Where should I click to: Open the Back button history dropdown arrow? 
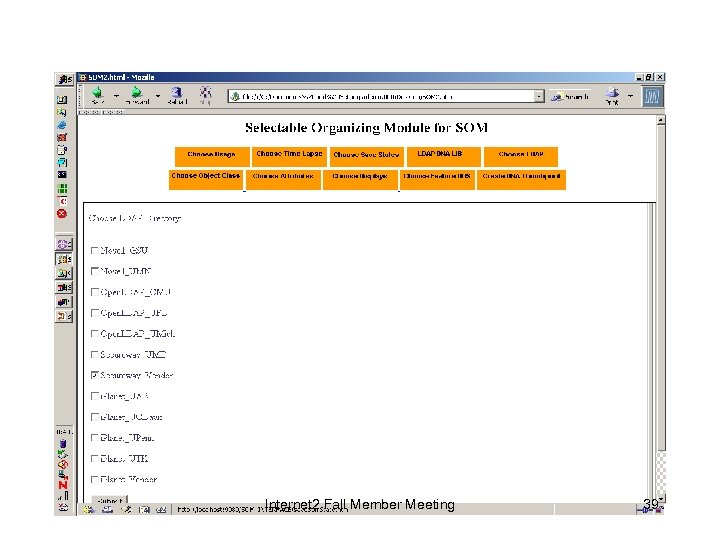pos(116,96)
